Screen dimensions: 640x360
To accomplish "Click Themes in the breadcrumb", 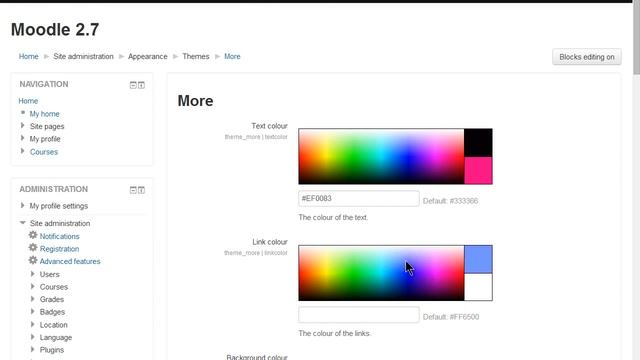I will pyautogui.click(x=196, y=56).
